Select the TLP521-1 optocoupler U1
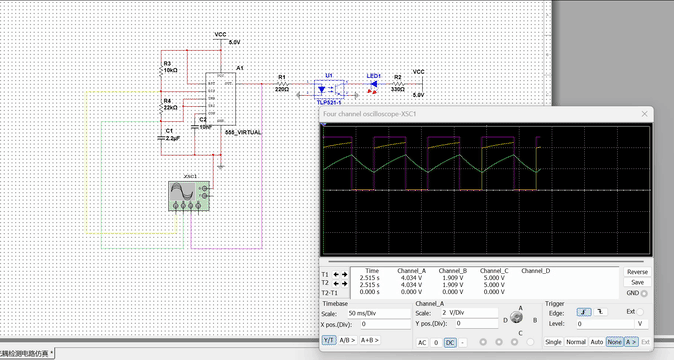 tap(329, 89)
